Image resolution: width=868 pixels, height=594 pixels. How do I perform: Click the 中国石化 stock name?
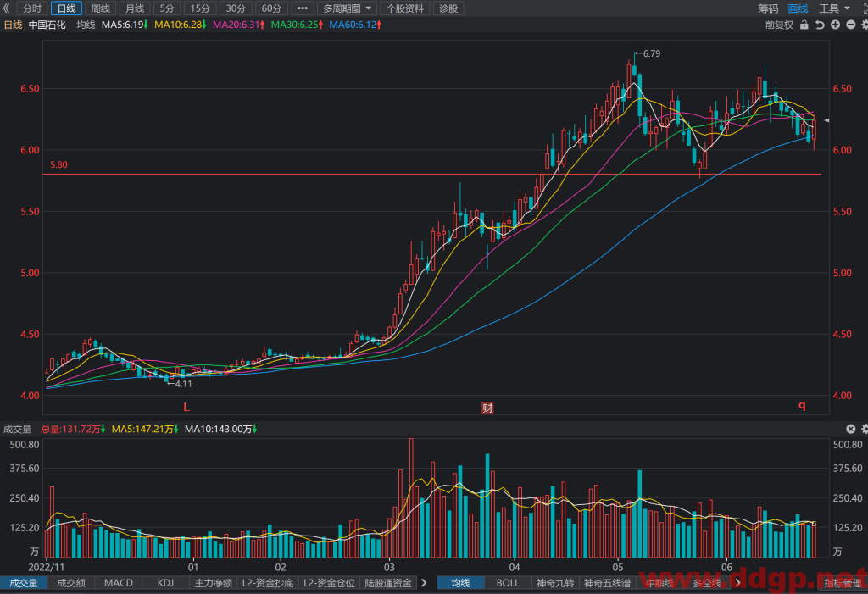[x=47, y=25]
